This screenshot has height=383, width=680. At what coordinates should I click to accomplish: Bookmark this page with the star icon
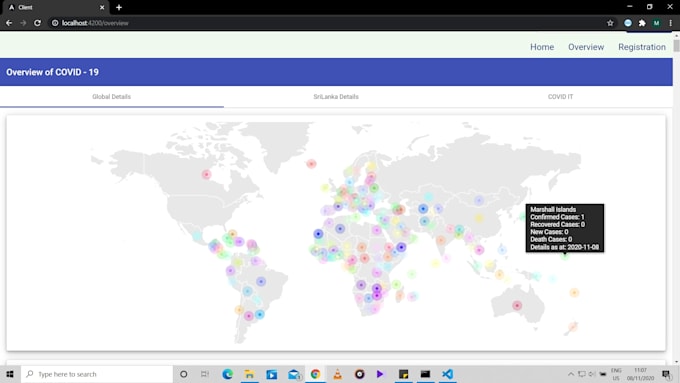(x=610, y=23)
